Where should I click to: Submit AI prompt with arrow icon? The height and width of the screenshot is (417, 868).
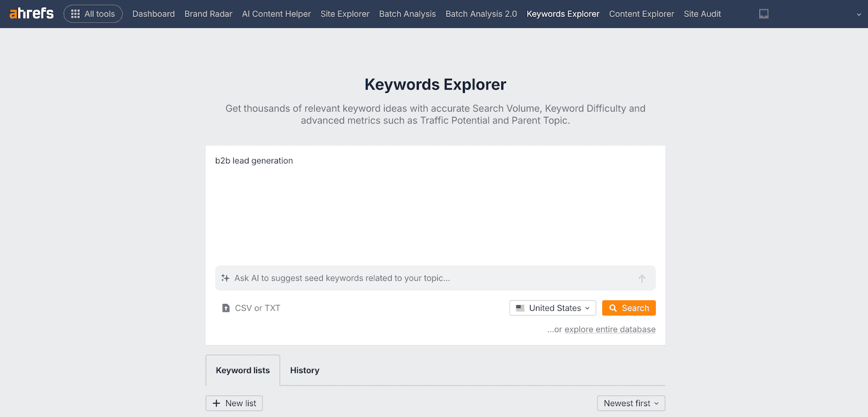click(x=642, y=279)
